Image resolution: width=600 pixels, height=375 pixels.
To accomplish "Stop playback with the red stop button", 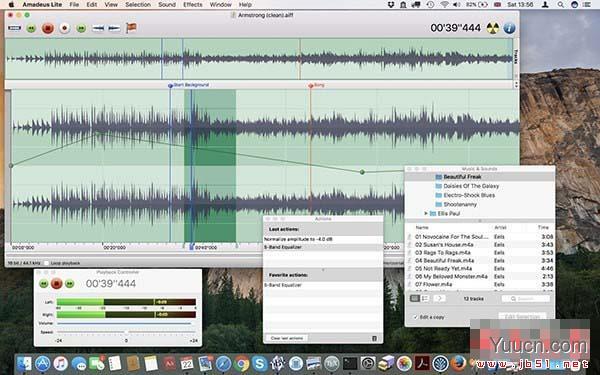I will click(48, 28).
